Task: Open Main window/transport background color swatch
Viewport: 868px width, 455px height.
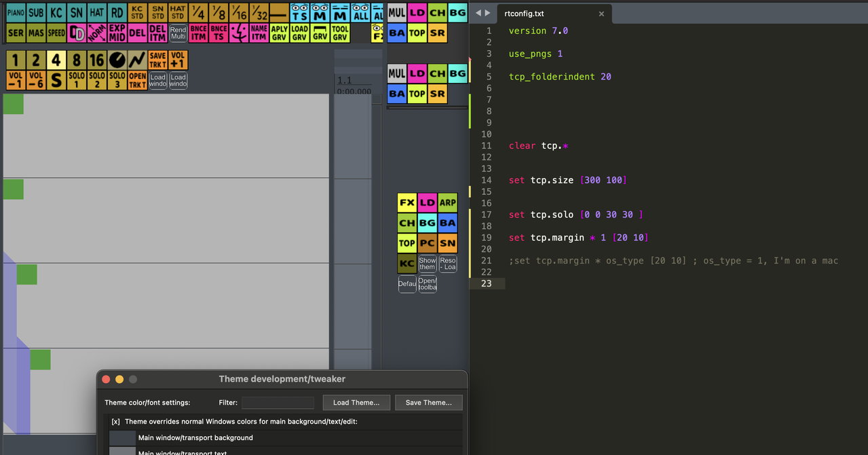Action: tap(123, 438)
